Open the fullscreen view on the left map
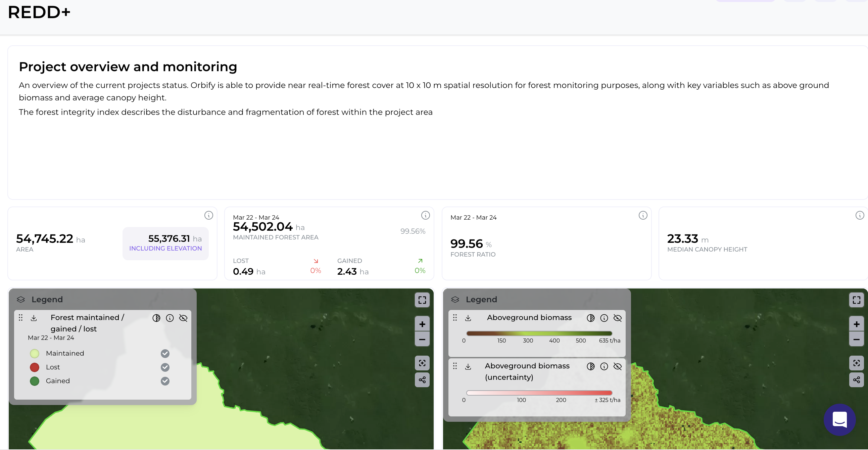The width and height of the screenshot is (868, 450). tap(422, 300)
